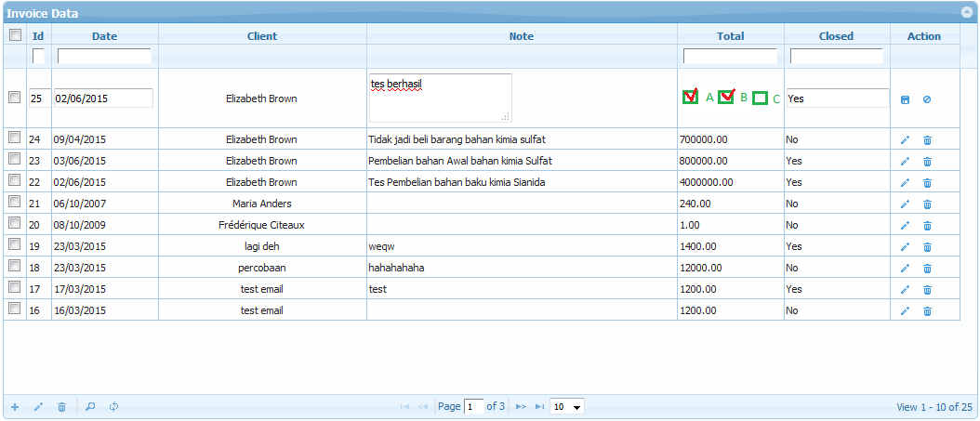Open rows-per-page dropdown showing 10

click(567, 407)
